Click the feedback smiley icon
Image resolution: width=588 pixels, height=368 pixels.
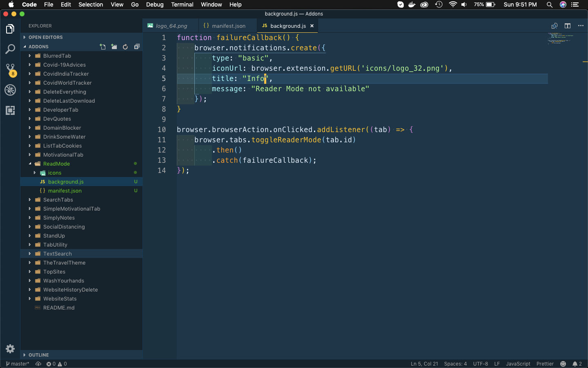pos(563,364)
